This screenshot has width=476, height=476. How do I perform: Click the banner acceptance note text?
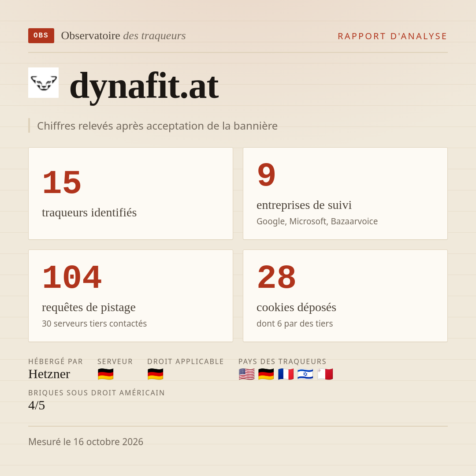[157, 126]
